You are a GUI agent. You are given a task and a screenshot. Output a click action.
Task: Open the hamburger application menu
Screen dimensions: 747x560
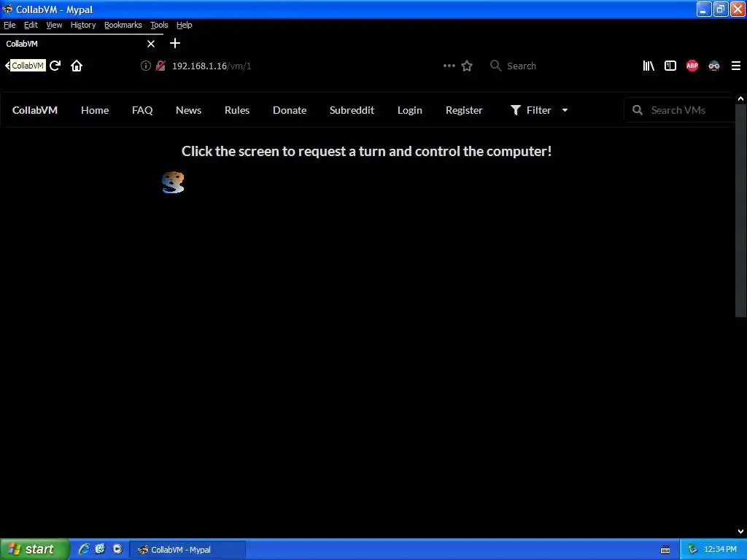pos(736,66)
